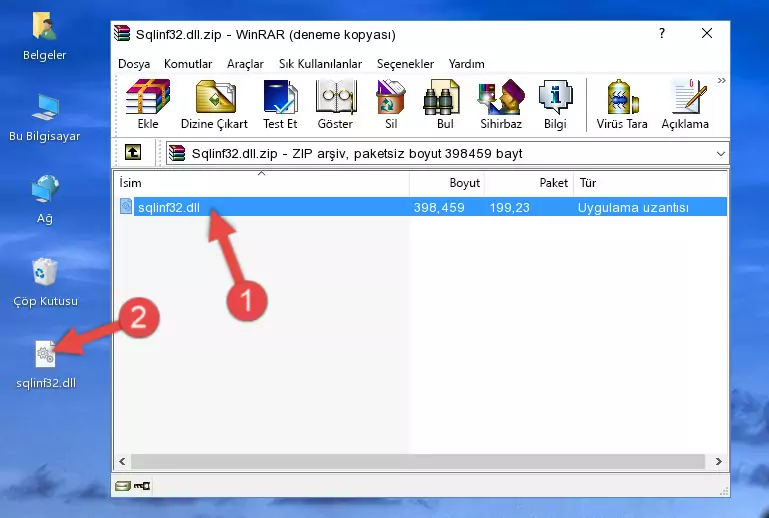Open the Seçenekler menu
Screen dimensions: 769x518
[405, 64]
